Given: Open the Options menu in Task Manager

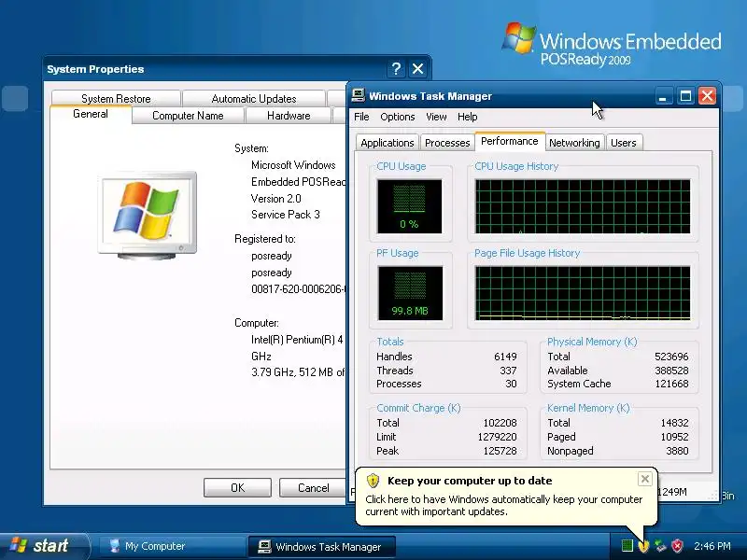Looking at the screenshot, I should click(398, 117).
